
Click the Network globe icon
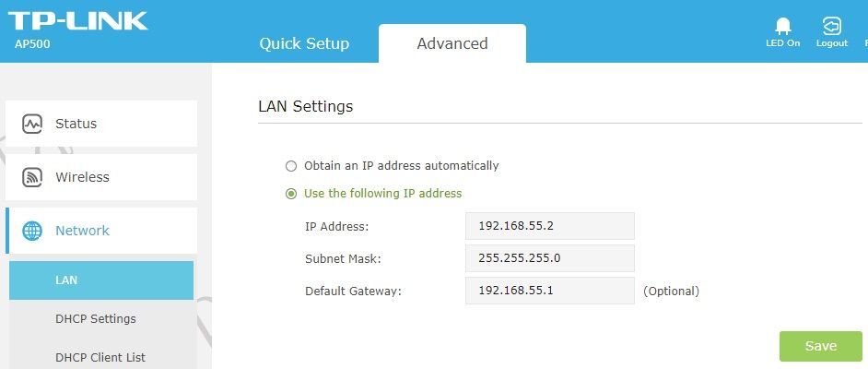[31, 231]
